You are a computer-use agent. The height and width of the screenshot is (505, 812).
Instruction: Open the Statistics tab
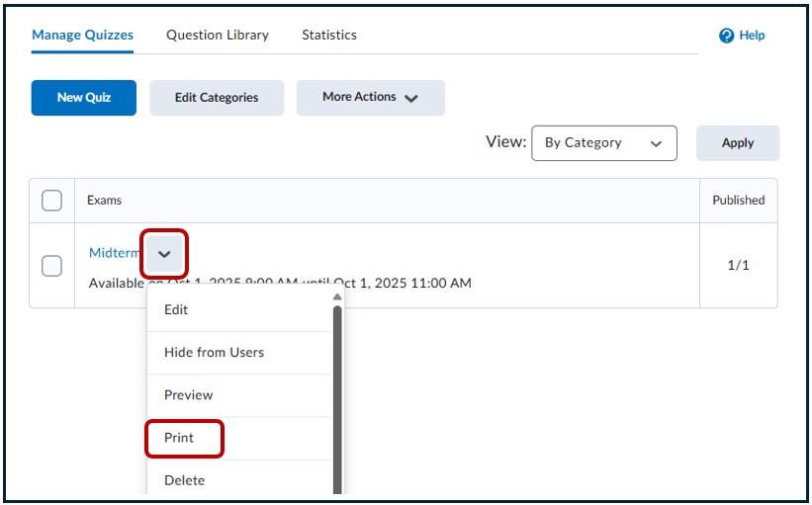tap(329, 35)
